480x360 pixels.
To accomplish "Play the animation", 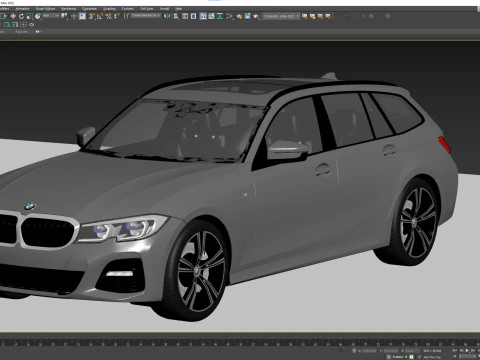I will (467, 351).
